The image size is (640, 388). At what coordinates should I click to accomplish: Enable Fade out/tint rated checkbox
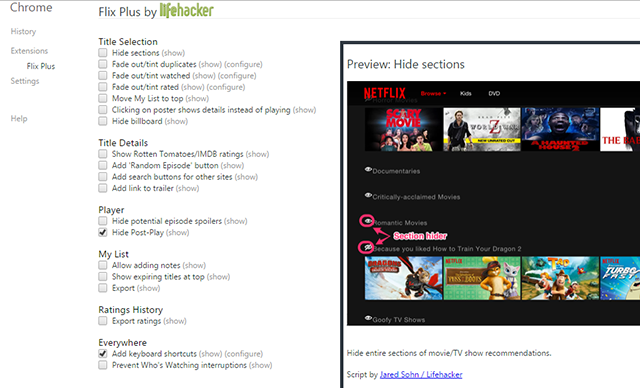[103, 87]
